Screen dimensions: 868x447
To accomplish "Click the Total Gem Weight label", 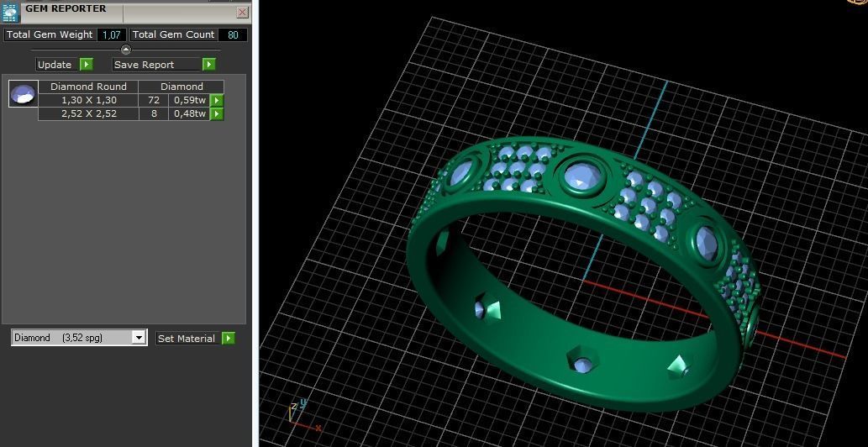I will (x=50, y=34).
